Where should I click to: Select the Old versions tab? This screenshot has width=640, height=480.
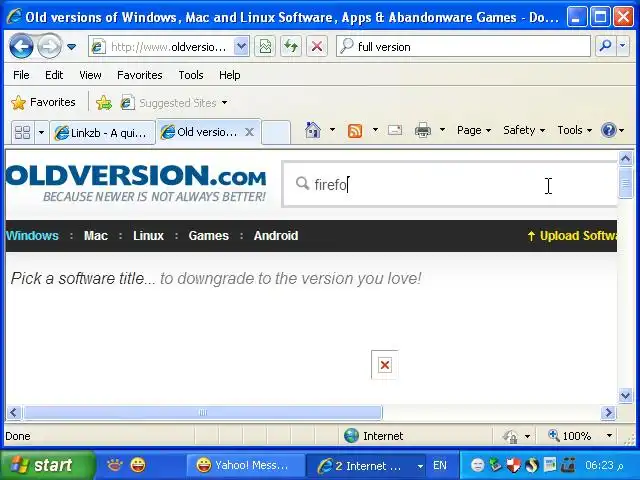tap(199, 132)
